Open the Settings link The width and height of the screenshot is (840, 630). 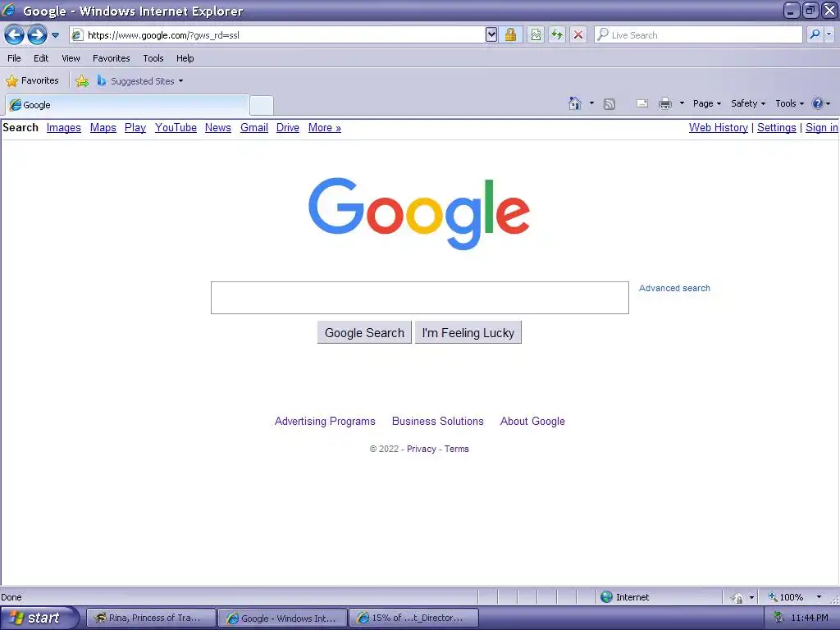click(x=776, y=127)
